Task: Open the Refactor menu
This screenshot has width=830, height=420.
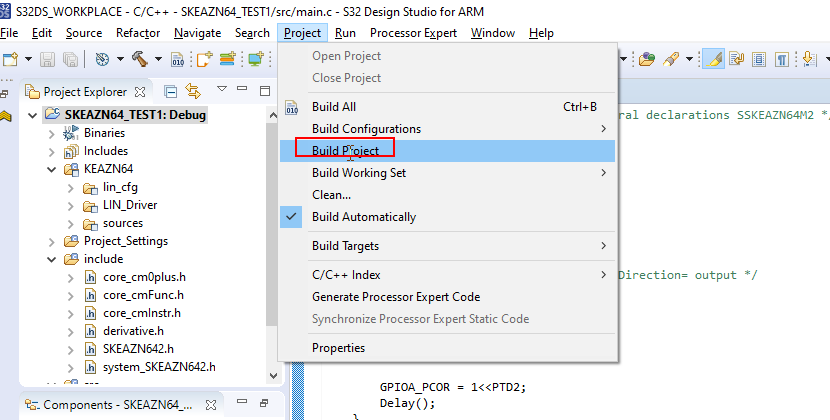Action: pos(138,33)
